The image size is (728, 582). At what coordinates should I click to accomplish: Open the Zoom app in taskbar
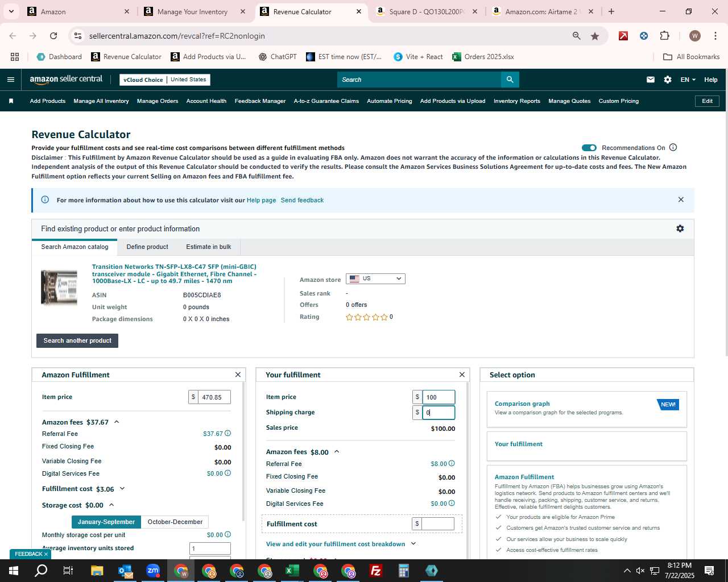point(153,571)
